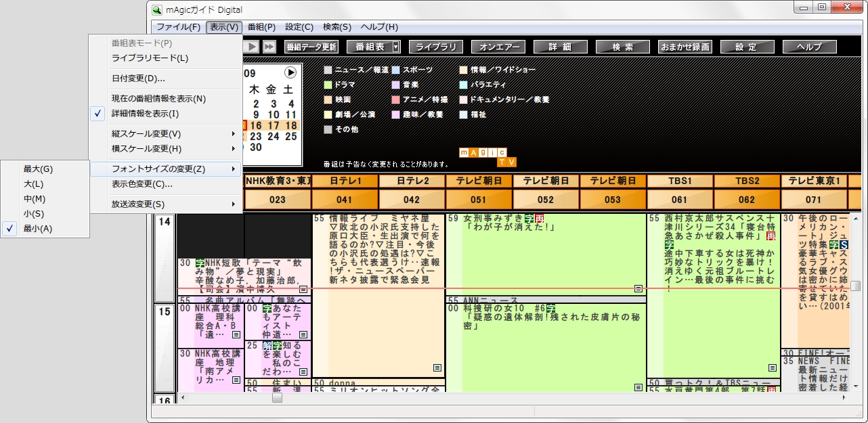Expand 放送波変更(S) submenu
The image size is (868, 423).
[x=166, y=204]
